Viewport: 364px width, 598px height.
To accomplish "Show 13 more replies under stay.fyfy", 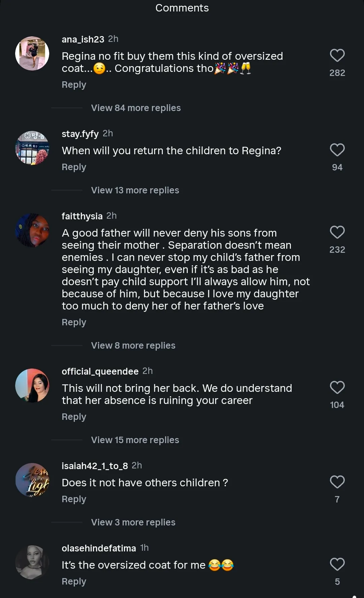I will click(x=135, y=190).
